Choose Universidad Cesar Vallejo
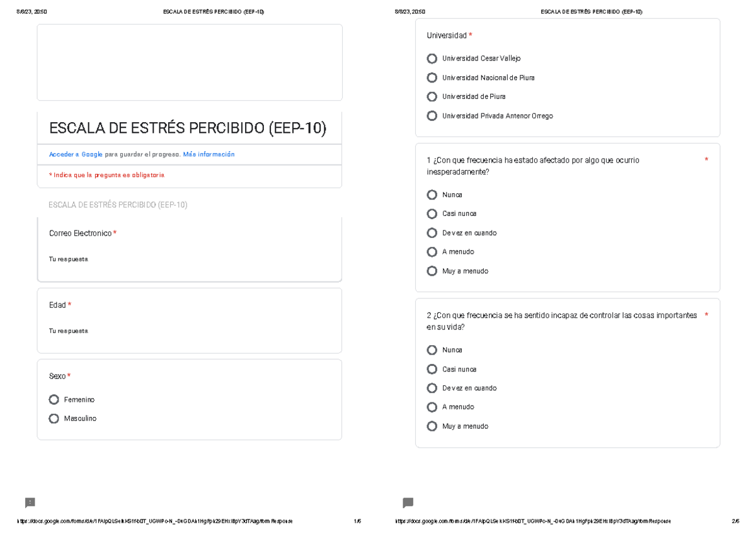The width and height of the screenshot is (756, 534). [432, 59]
